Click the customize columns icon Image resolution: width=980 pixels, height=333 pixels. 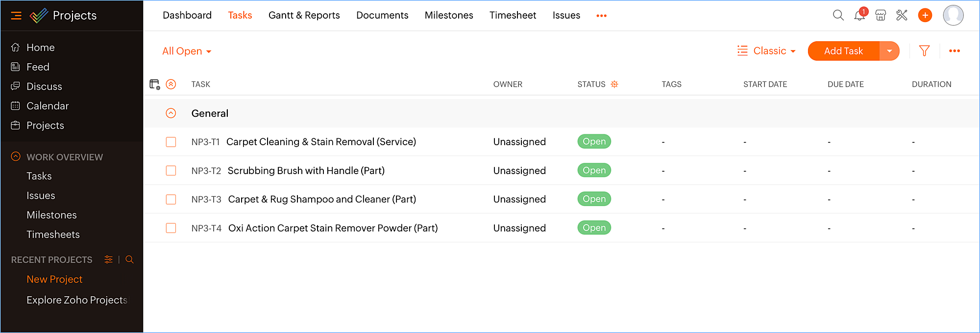coord(155,84)
